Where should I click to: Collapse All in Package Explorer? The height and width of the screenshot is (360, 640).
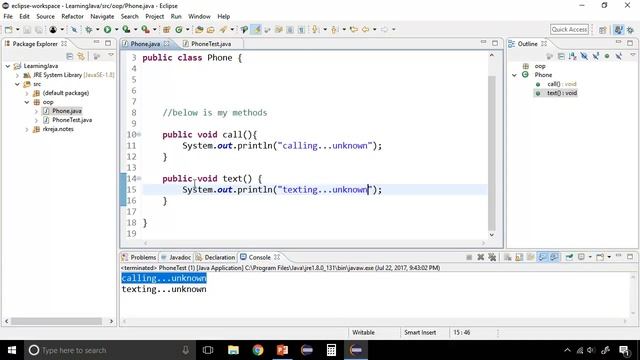pos(70,56)
